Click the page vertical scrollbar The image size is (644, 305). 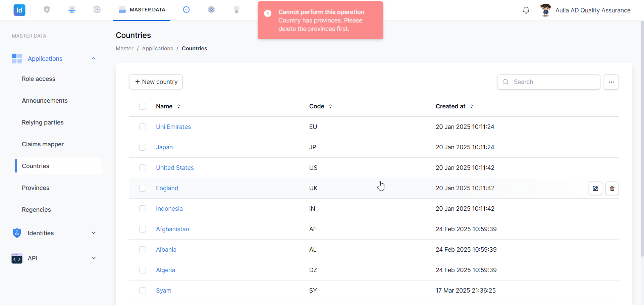point(642,139)
